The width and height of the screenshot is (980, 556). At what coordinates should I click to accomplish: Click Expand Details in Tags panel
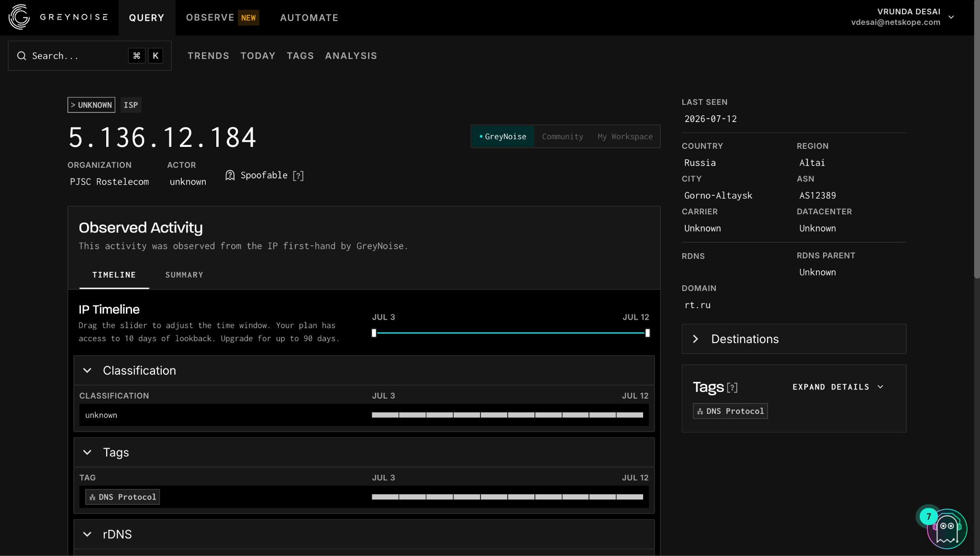click(x=838, y=387)
